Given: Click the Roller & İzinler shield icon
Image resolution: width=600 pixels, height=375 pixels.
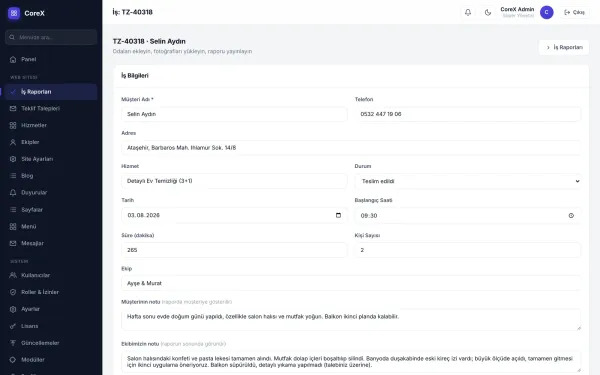Looking at the screenshot, I should point(13,292).
